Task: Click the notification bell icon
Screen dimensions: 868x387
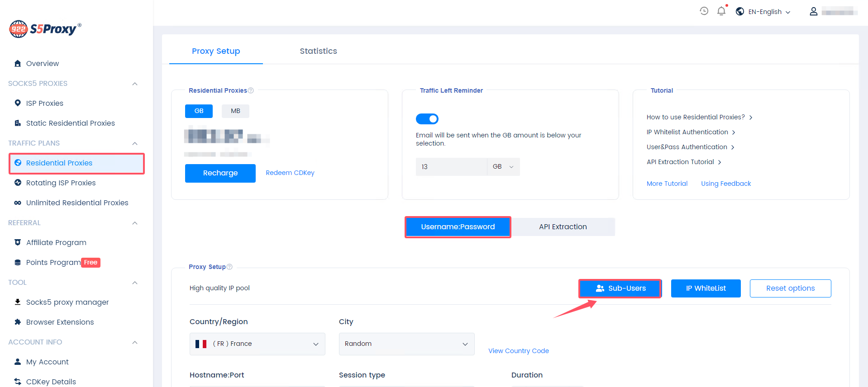Action: click(x=721, y=11)
